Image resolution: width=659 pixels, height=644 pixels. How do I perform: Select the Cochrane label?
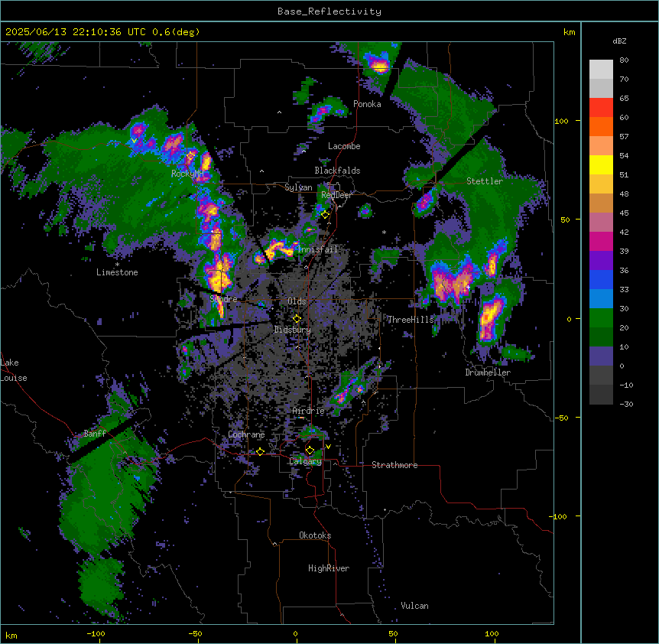click(x=246, y=434)
